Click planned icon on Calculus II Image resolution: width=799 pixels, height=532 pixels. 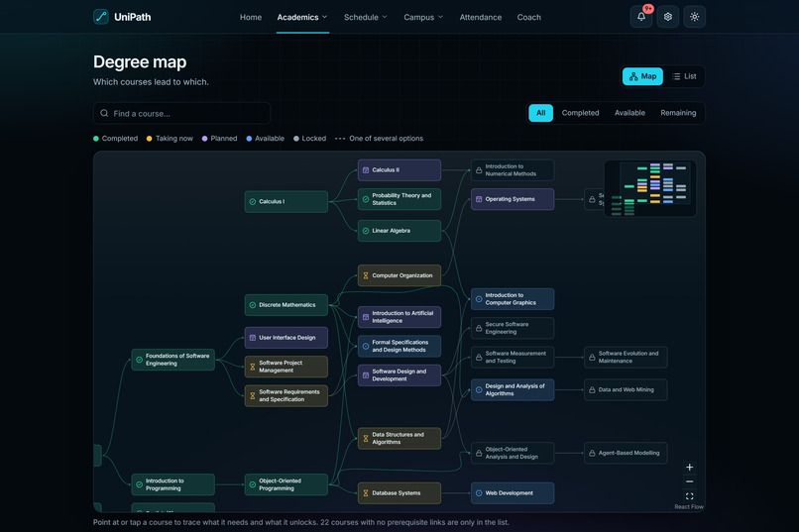click(x=366, y=170)
